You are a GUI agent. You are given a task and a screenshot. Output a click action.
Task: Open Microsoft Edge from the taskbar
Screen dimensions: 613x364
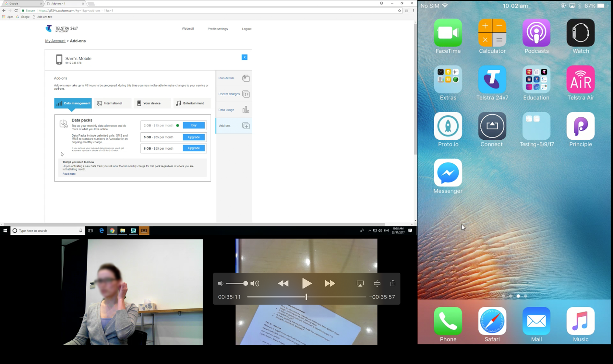tap(102, 230)
